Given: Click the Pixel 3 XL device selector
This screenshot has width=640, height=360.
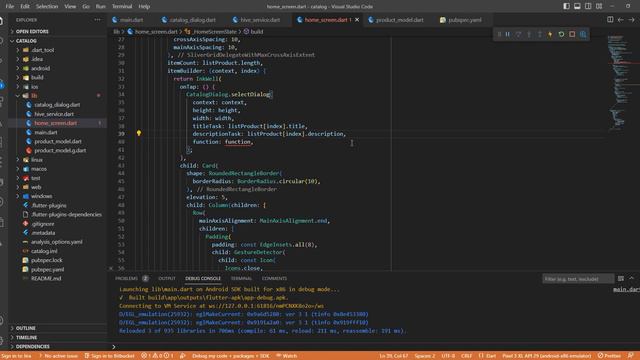Looking at the screenshot, I should pos(547,356).
